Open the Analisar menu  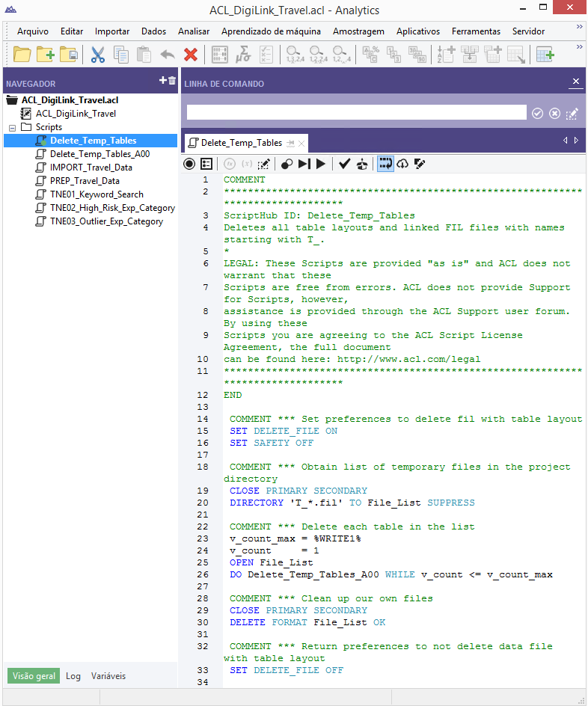click(x=194, y=31)
